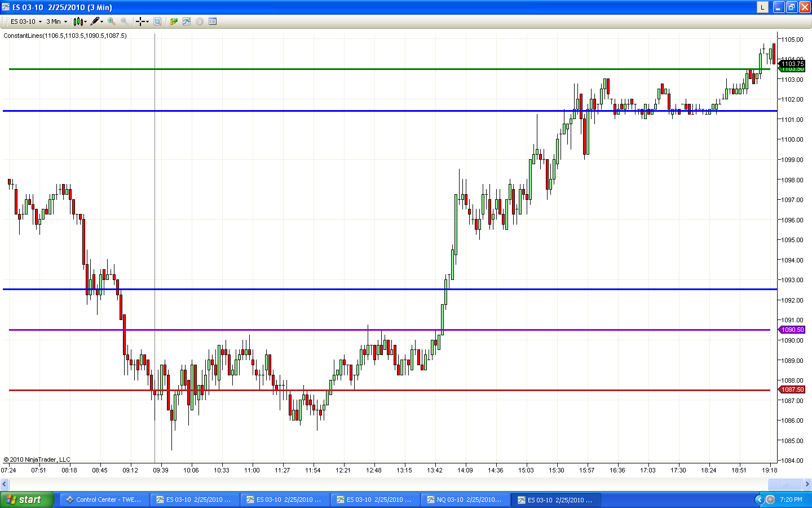The image size is (812, 508).
Task: Expand the chart style dropdown arrow
Action: pyautogui.click(x=86, y=21)
